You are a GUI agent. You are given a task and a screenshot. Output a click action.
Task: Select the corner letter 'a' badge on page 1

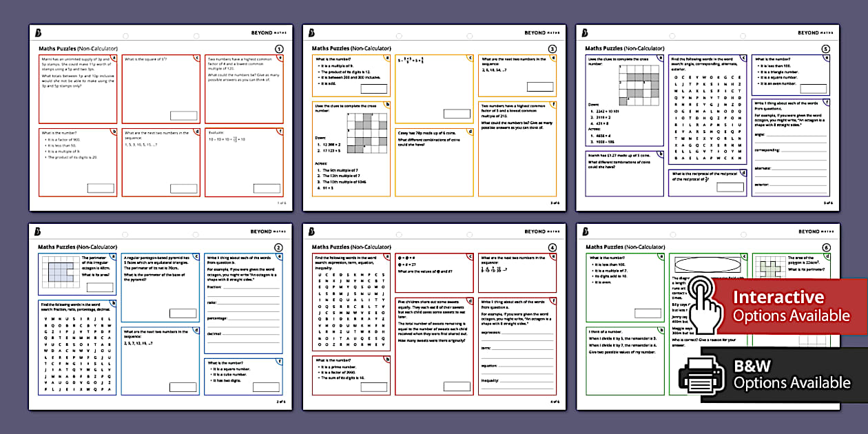[113, 58]
